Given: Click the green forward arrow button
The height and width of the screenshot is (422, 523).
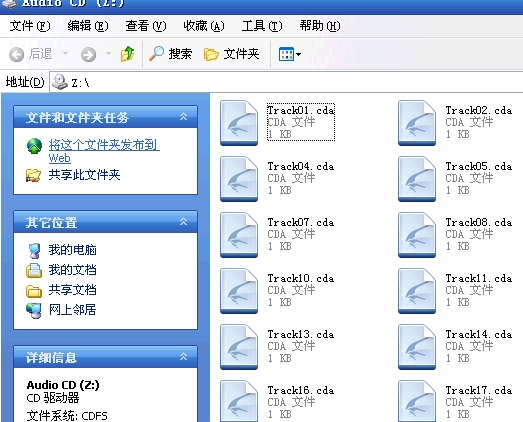Looking at the screenshot, I should 88,54.
